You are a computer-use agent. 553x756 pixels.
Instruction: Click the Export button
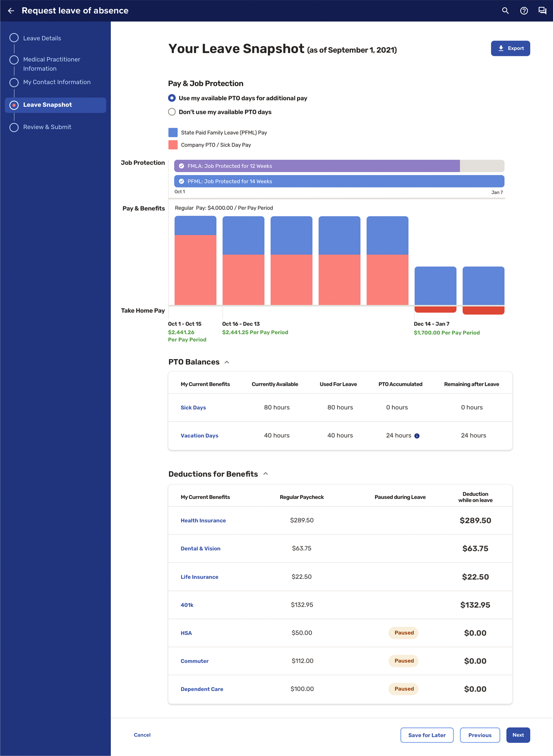[510, 48]
